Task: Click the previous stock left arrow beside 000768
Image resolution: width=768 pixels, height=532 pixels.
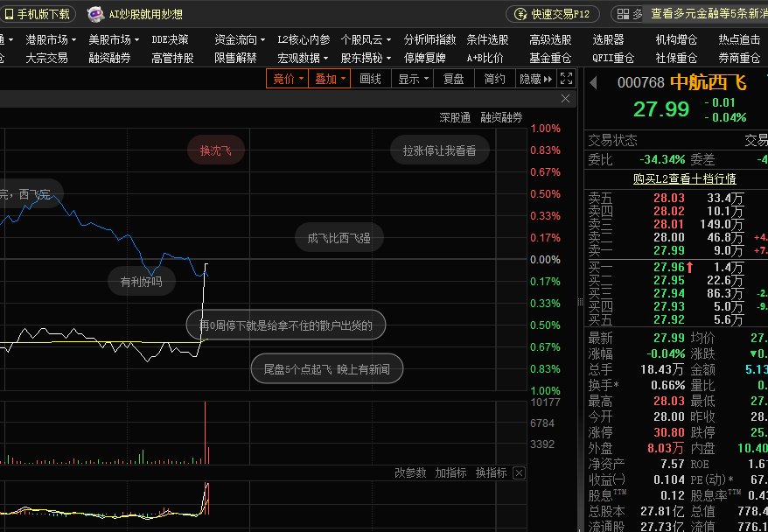Action: 593,83
